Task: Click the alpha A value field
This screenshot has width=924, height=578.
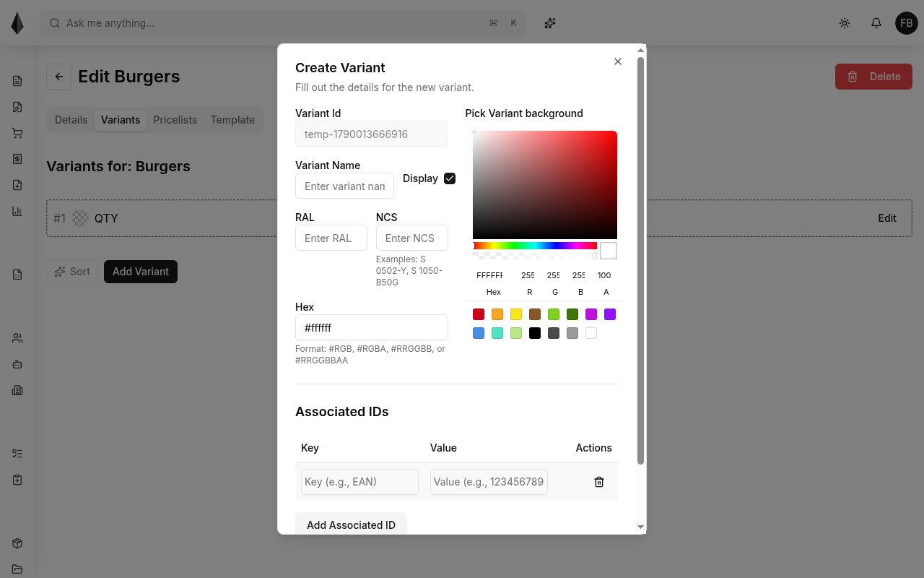Action: pyautogui.click(x=605, y=275)
